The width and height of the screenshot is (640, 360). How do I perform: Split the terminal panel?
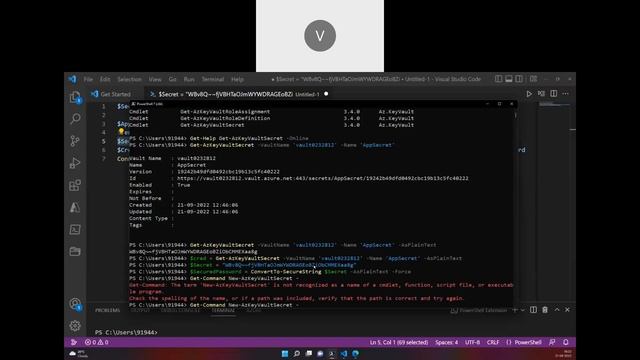pyautogui.click(x=533, y=310)
